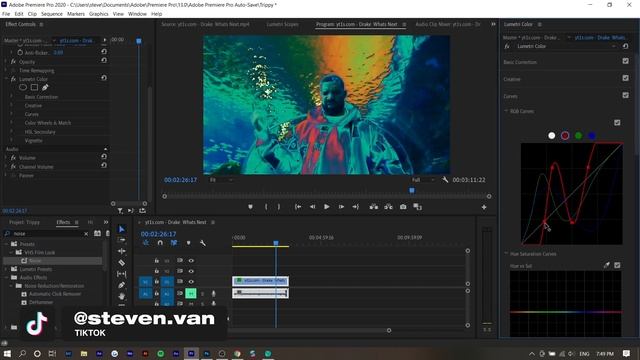
Task: Open Full playback resolution dropdown
Action: pos(423,180)
